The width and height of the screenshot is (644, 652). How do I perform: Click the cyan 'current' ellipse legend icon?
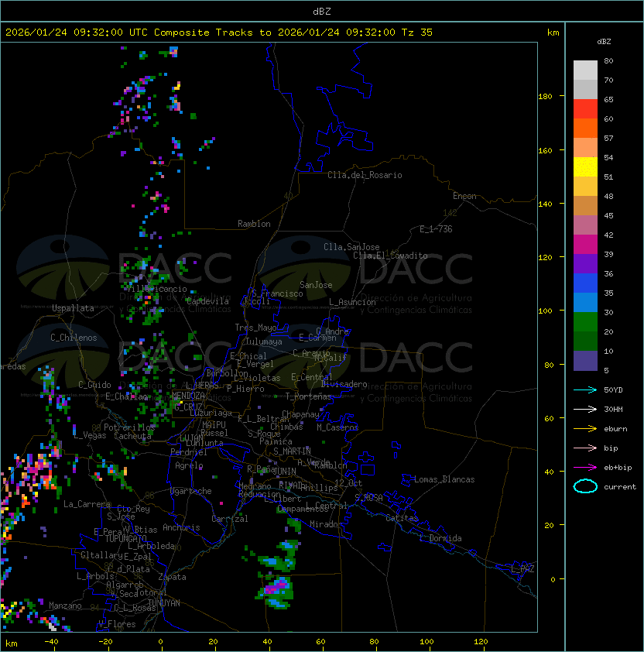pos(585,486)
